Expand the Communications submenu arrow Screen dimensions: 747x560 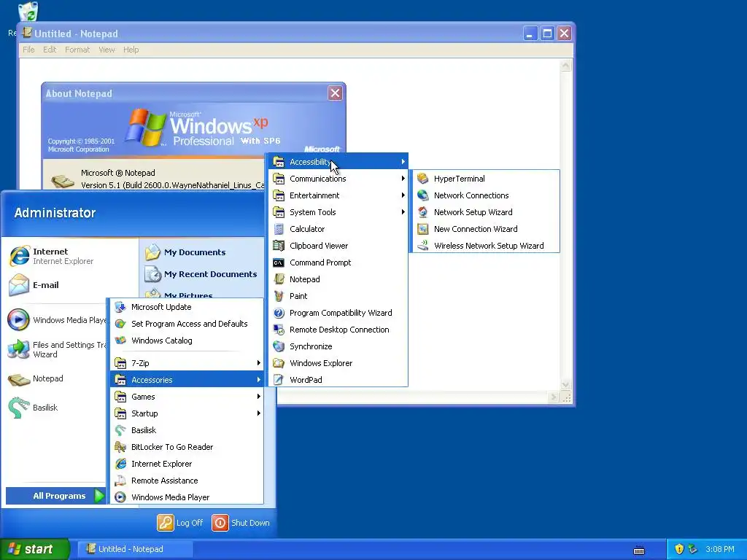(x=403, y=179)
